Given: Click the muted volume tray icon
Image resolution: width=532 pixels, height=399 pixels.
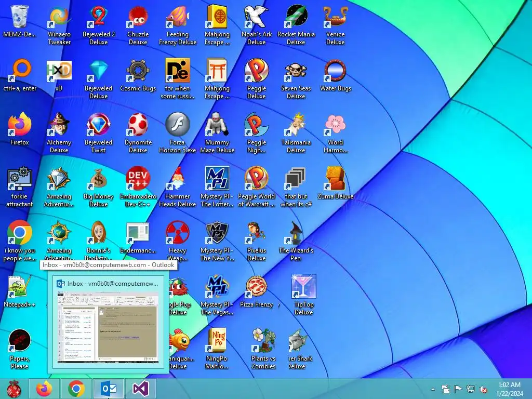Looking at the screenshot, I should coord(483,389).
